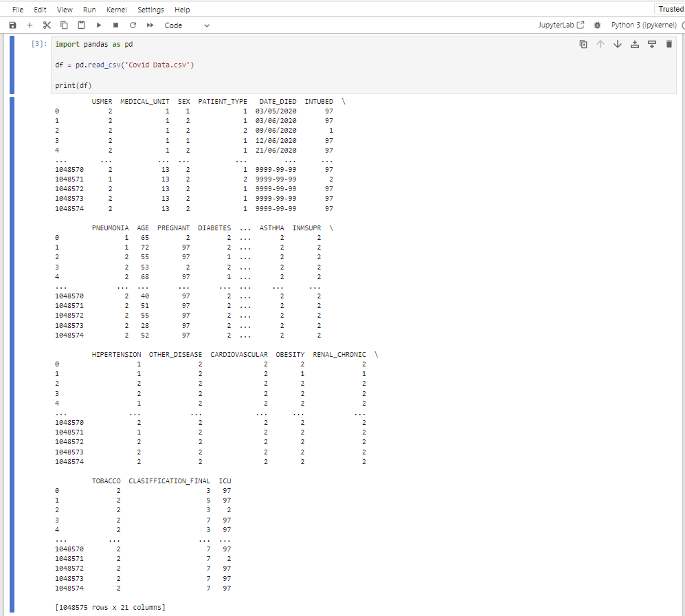Click the MEDICAL_UNIT column header text
Screen dimensions: 685x616
click(144, 102)
